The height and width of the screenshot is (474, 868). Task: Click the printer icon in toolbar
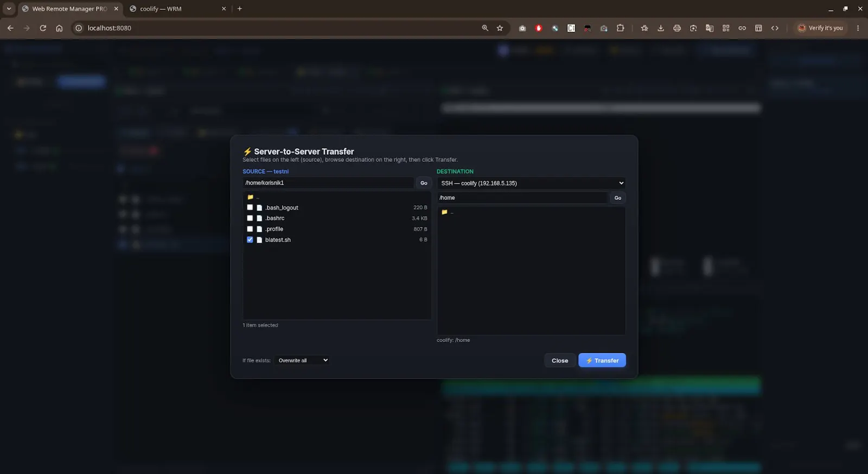677,28
